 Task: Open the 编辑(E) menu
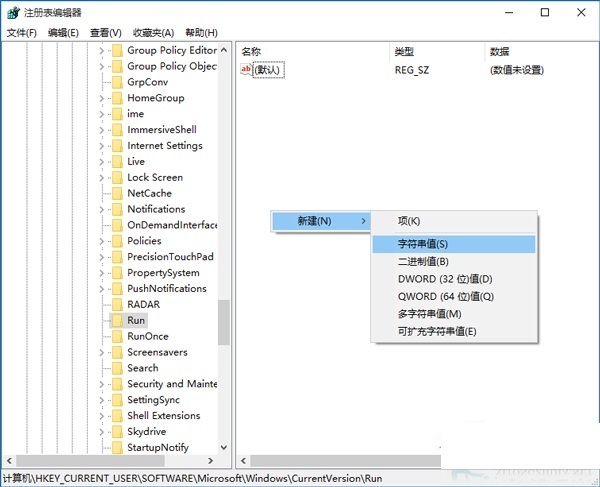pos(64,33)
